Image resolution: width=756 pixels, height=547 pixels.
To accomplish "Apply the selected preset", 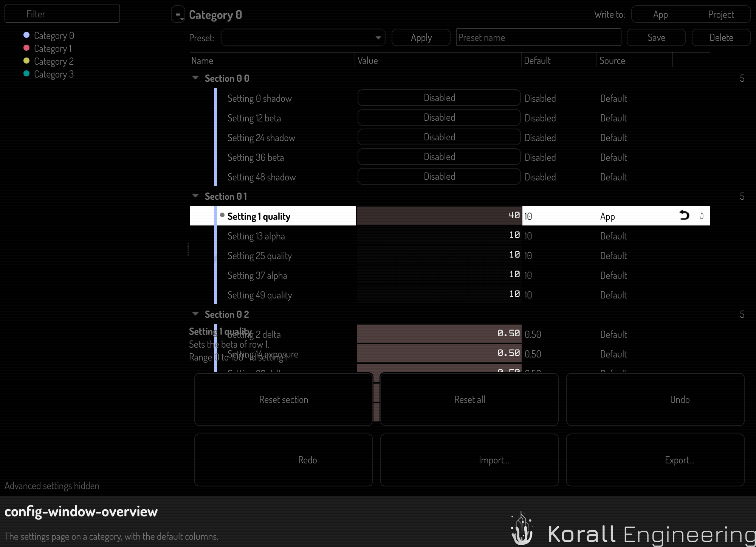I will click(421, 37).
